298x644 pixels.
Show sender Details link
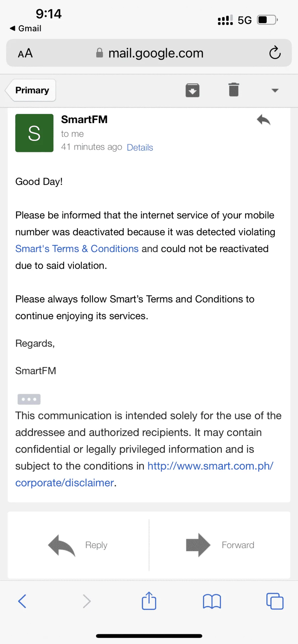[x=140, y=148]
